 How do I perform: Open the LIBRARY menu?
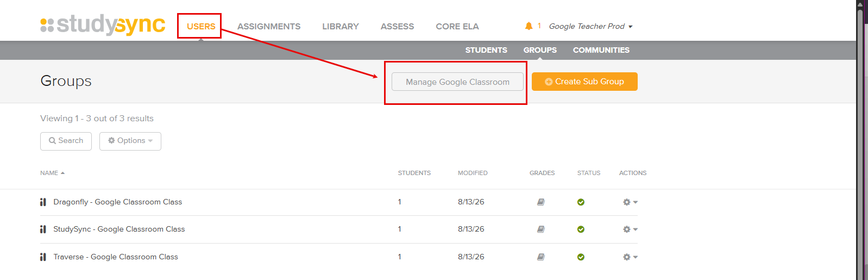coord(341,26)
